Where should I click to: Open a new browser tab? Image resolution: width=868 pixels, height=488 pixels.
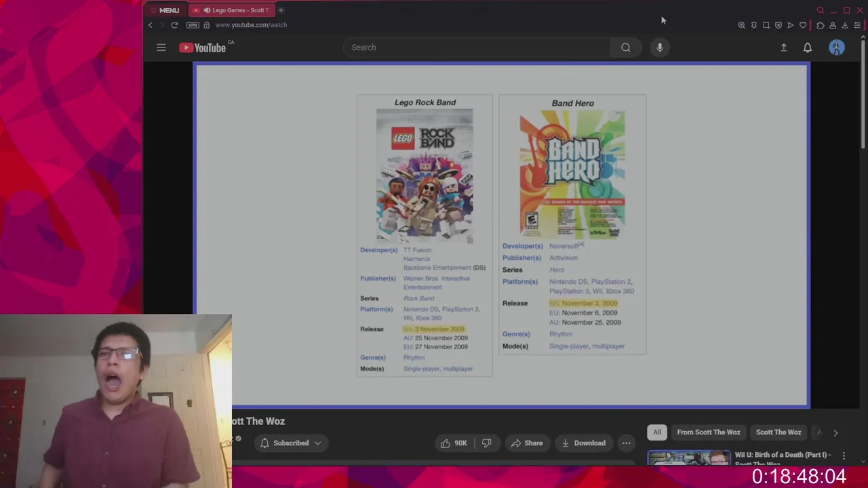(x=281, y=10)
